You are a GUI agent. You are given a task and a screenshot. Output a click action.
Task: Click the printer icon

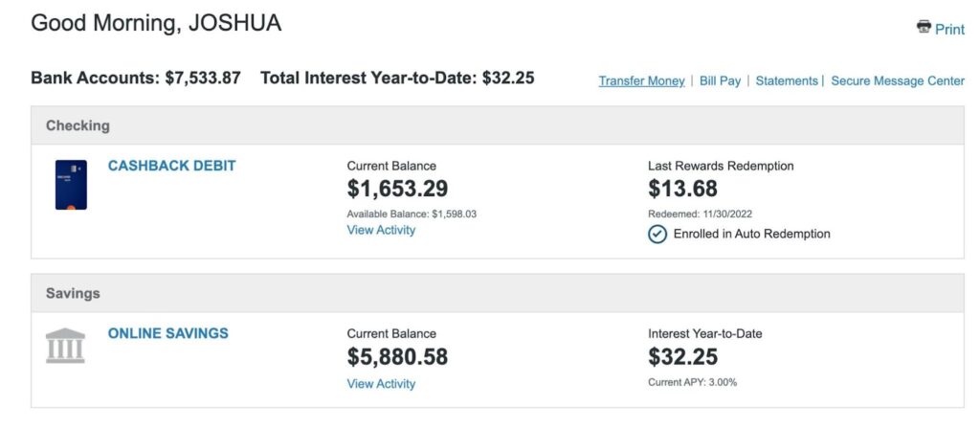point(924,27)
